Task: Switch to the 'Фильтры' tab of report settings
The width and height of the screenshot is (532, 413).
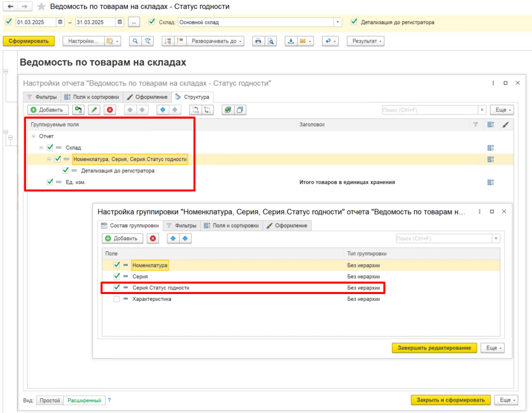Action: pyautogui.click(x=42, y=97)
